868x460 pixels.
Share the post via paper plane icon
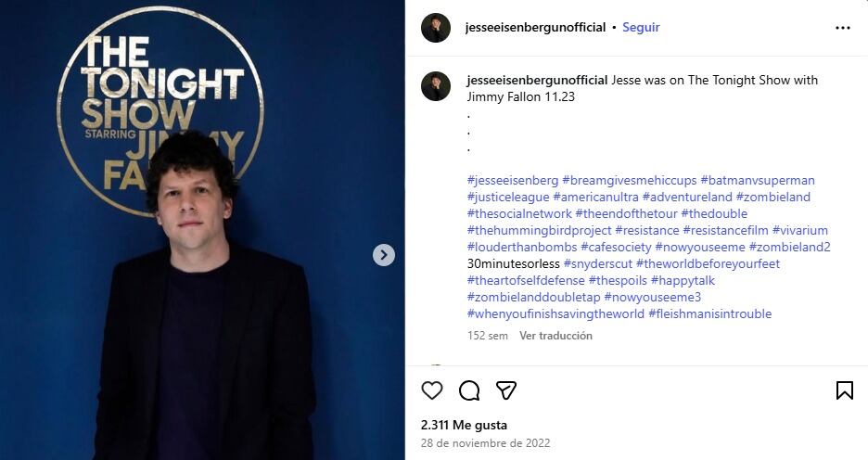pos(506,390)
